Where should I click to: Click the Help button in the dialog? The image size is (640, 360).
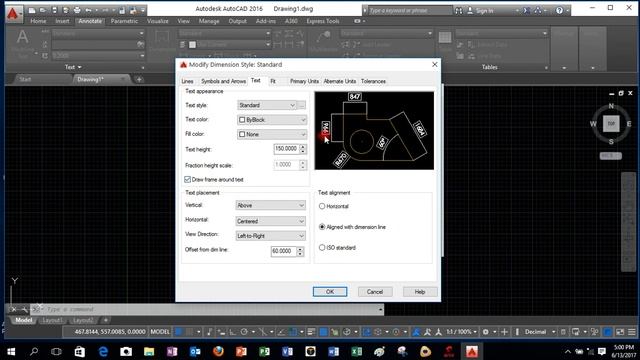click(x=420, y=291)
